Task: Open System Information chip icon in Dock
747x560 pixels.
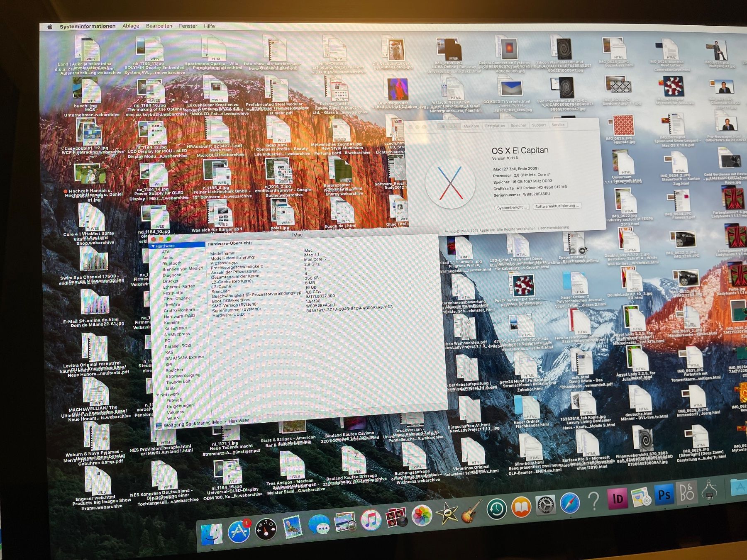Action: pos(710,490)
